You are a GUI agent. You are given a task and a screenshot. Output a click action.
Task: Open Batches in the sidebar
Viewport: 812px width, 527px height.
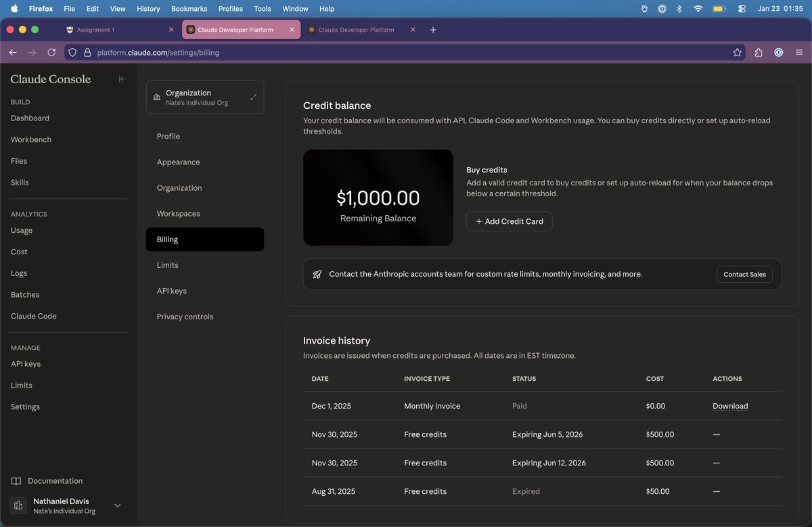click(x=25, y=295)
